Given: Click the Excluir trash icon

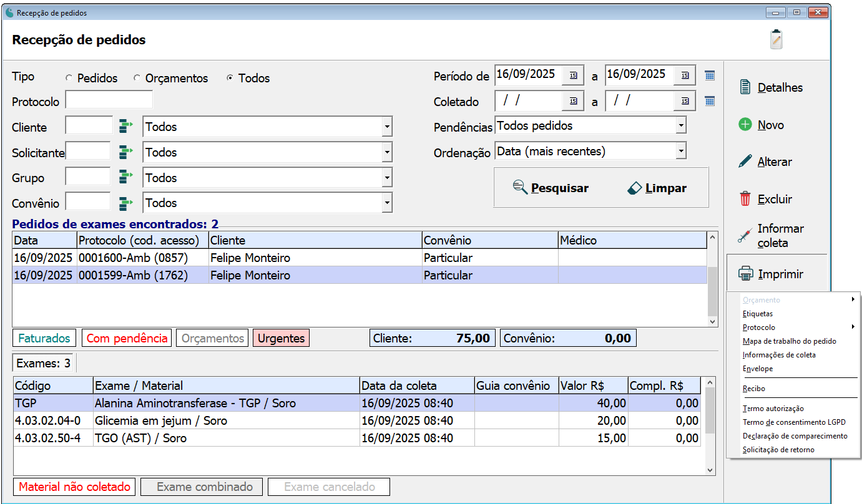Looking at the screenshot, I should [x=745, y=199].
